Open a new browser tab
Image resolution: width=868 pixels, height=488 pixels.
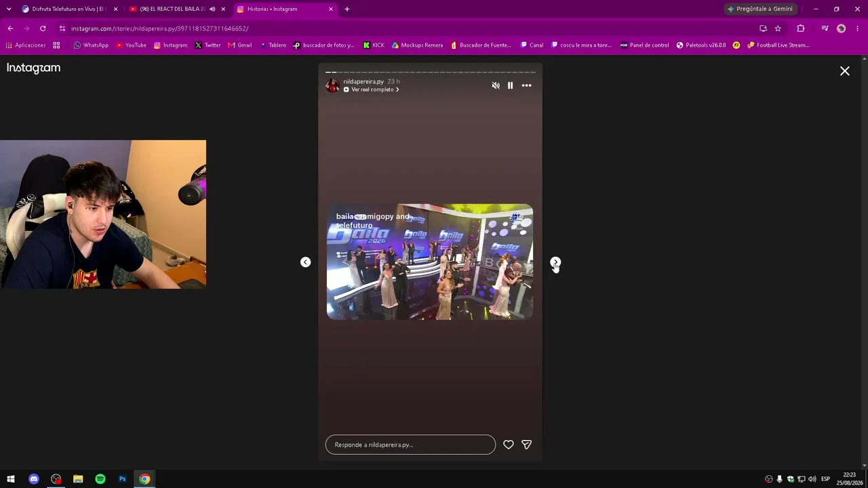347,9
